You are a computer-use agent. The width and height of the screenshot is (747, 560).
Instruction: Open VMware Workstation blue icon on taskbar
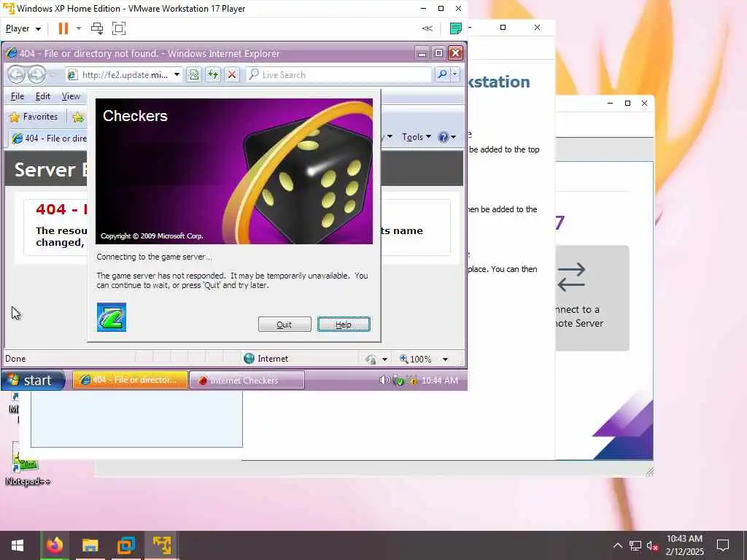pos(125,545)
